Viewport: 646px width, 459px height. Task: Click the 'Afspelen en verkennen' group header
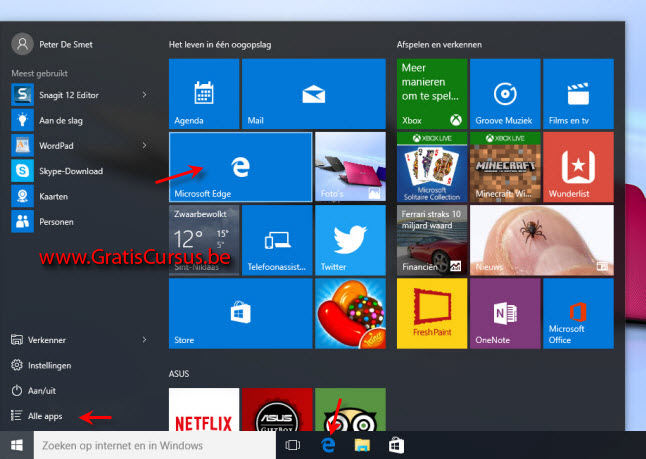439,44
